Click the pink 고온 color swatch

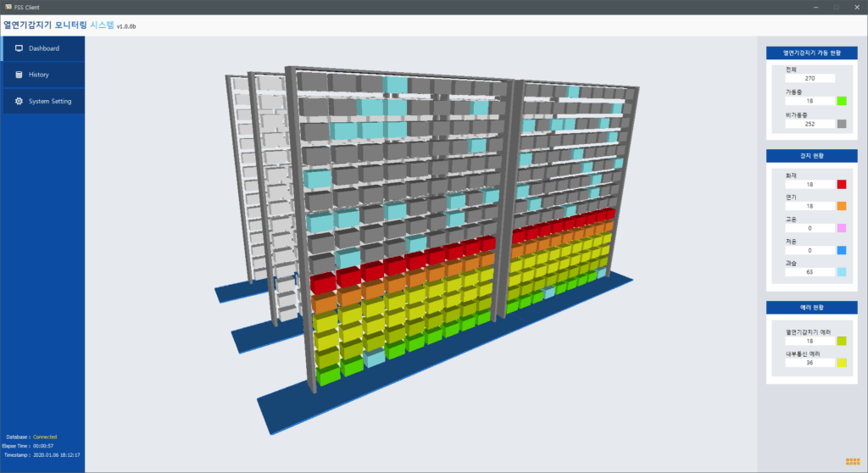(x=842, y=228)
